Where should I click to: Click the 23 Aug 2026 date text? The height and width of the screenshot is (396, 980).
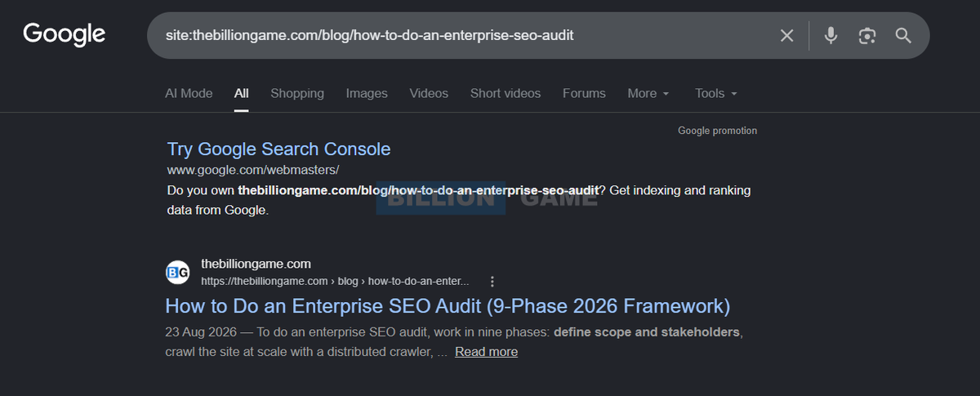coord(199,332)
